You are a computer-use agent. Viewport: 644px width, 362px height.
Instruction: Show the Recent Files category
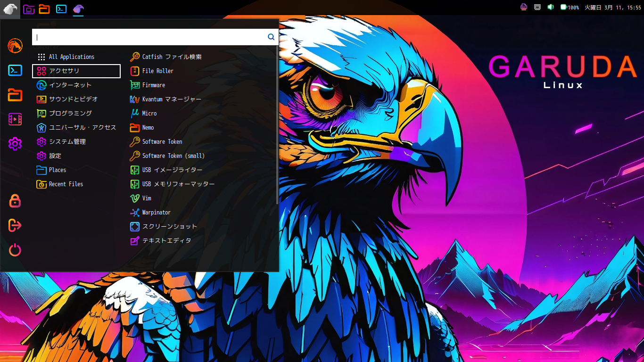point(76,184)
